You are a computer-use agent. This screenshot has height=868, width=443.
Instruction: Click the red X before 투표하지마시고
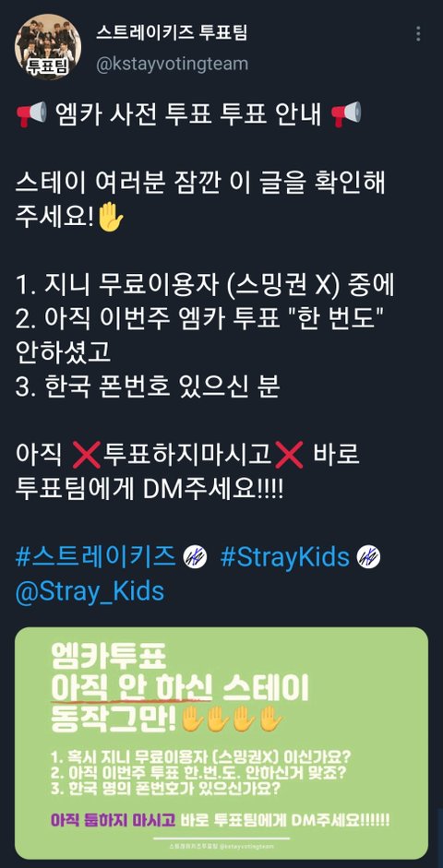[87, 457]
